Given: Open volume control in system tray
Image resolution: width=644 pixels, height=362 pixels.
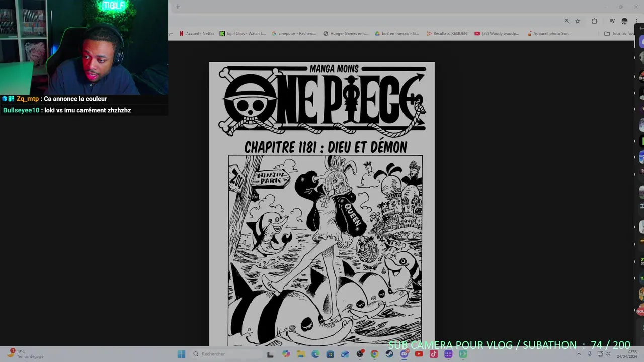Looking at the screenshot, I should (x=608, y=354).
